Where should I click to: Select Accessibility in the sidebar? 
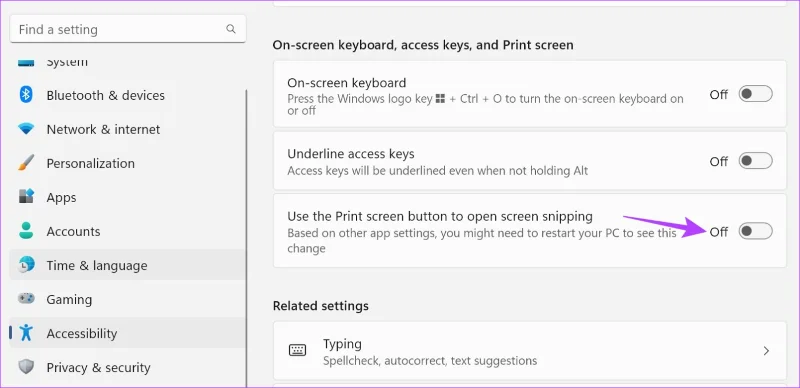tap(128, 333)
